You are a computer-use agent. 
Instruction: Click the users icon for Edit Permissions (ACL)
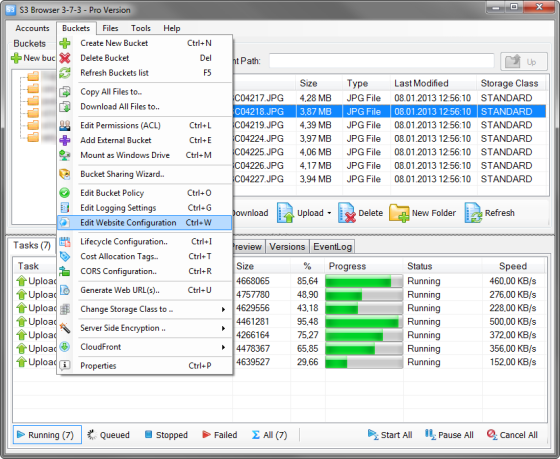pos(65,125)
